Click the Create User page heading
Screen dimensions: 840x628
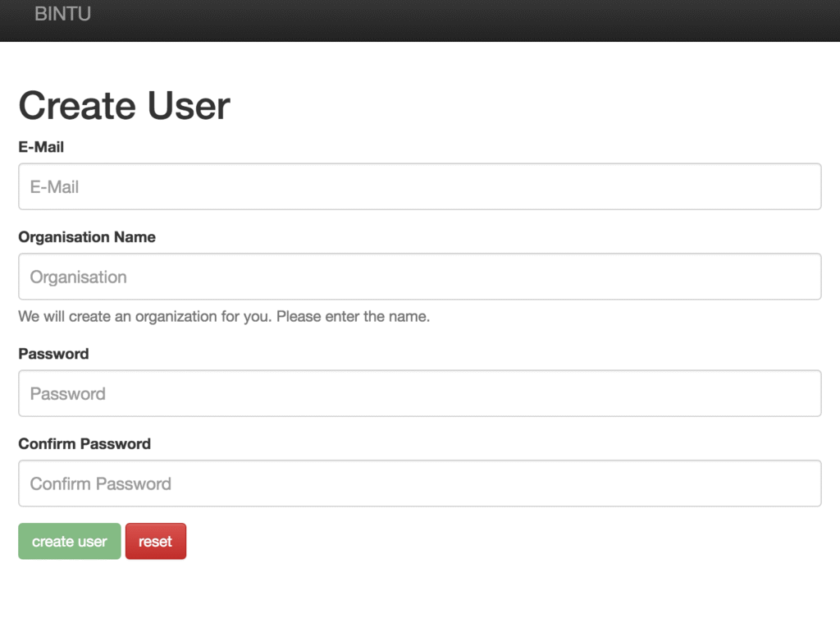pyautogui.click(x=124, y=106)
